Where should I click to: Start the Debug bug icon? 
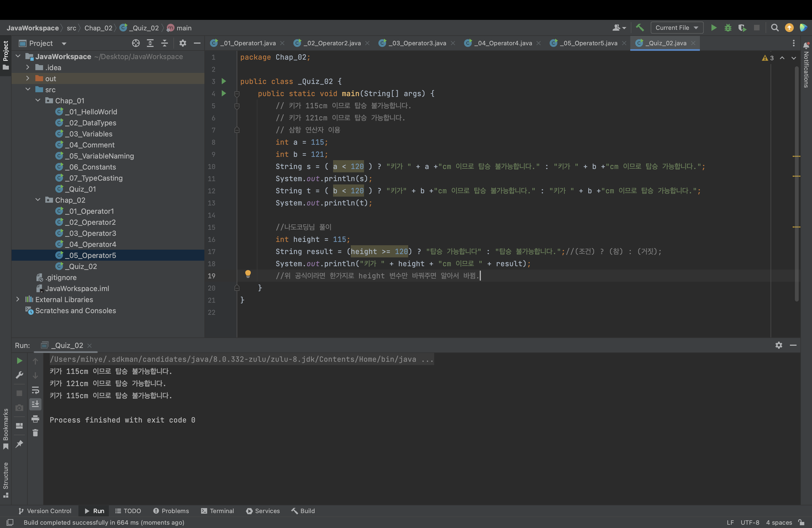(728, 28)
